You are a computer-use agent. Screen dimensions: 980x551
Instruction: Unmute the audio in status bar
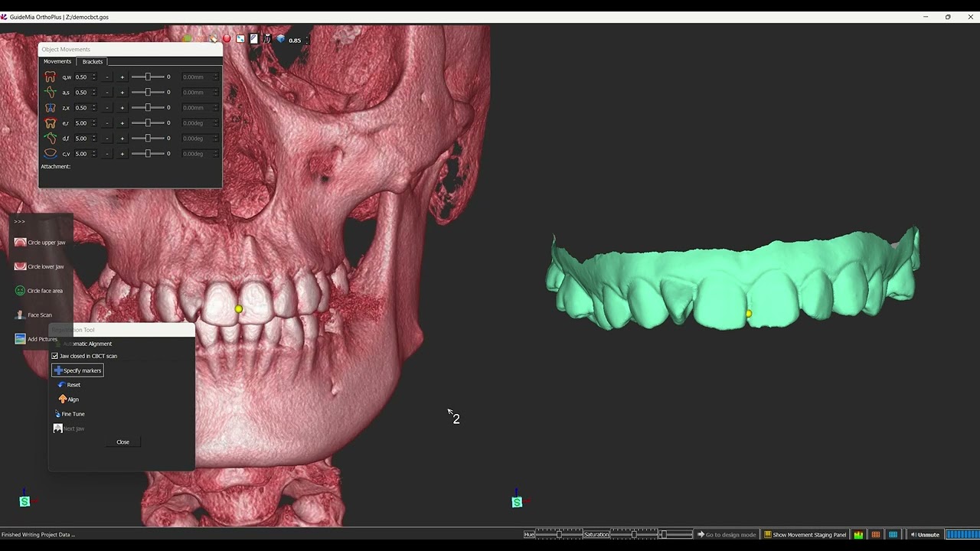pyautogui.click(x=925, y=535)
